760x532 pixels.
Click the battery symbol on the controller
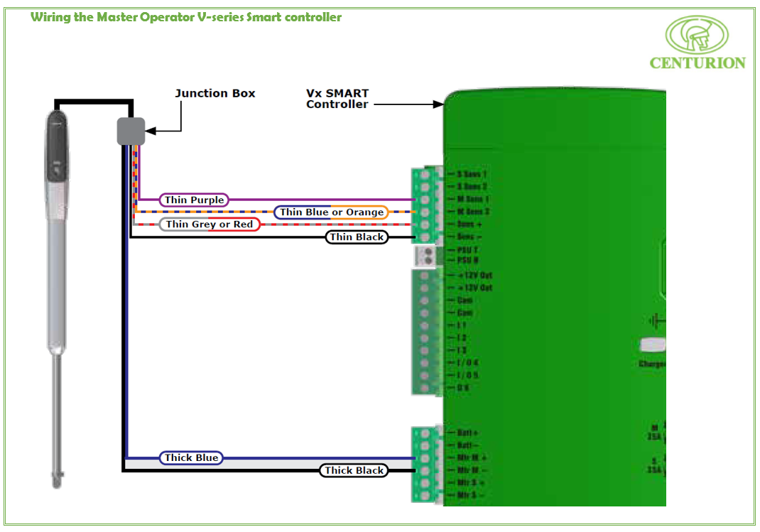657,321
